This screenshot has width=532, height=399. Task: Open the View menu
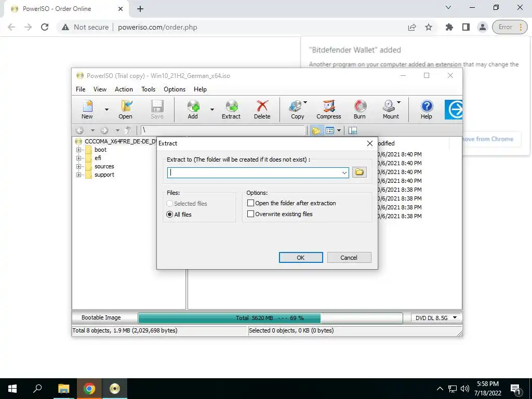pyautogui.click(x=100, y=89)
